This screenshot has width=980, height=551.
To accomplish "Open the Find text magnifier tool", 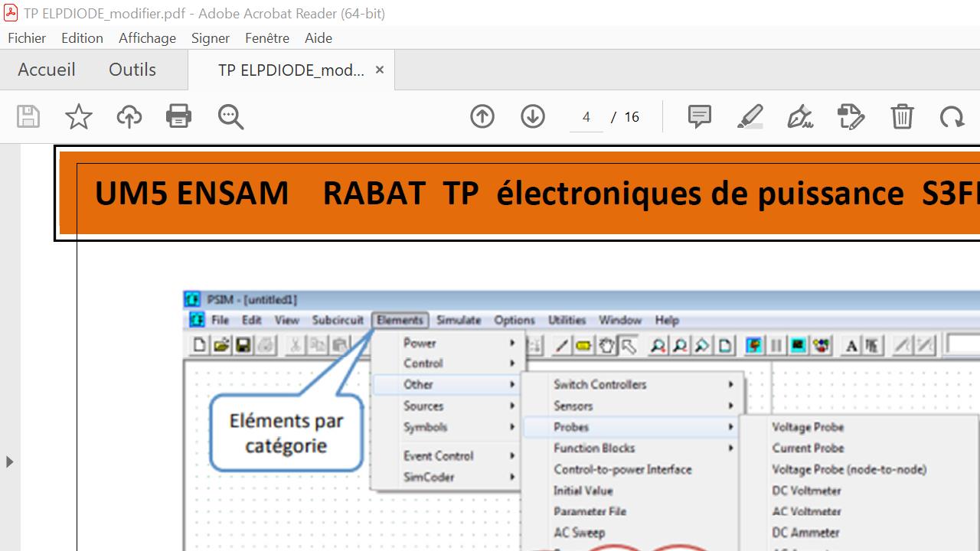I will point(230,116).
